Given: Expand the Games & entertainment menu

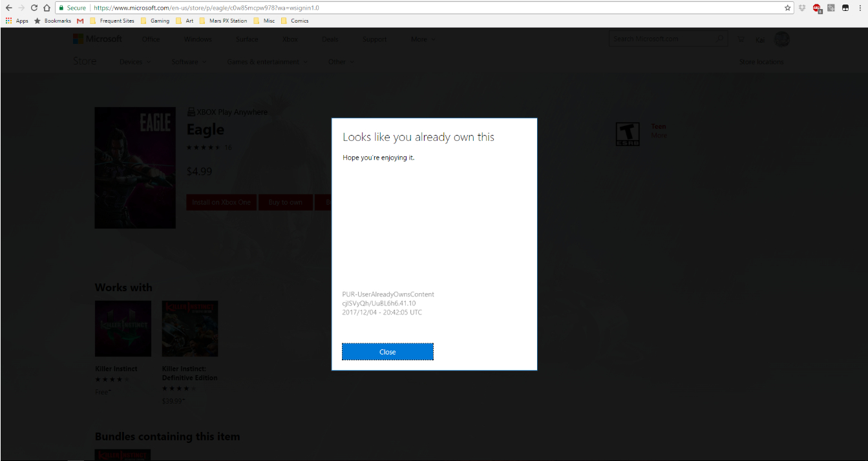Looking at the screenshot, I should (x=268, y=62).
